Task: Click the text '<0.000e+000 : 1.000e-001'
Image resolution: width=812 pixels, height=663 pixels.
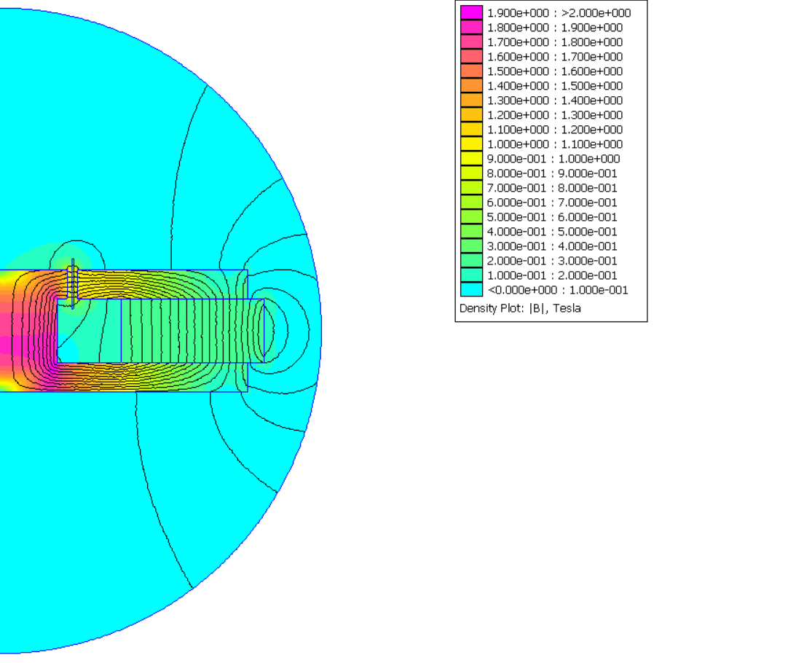Action: pos(558,290)
